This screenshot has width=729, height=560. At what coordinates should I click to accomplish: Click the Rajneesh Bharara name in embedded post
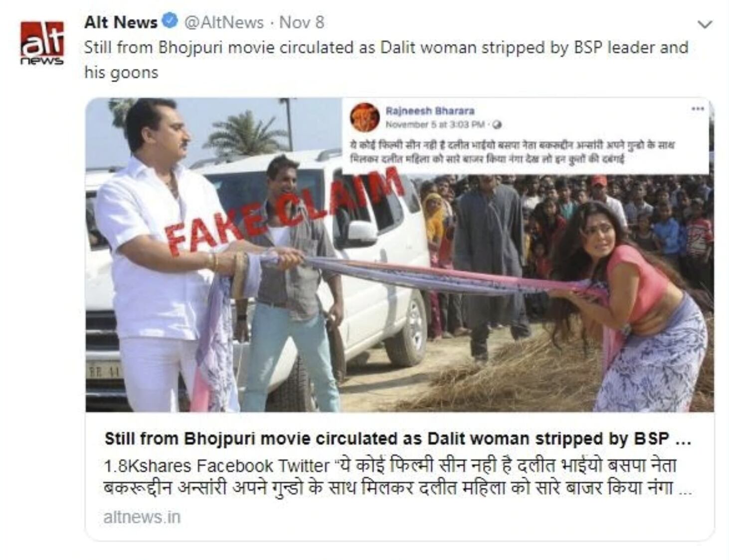pyautogui.click(x=430, y=111)
